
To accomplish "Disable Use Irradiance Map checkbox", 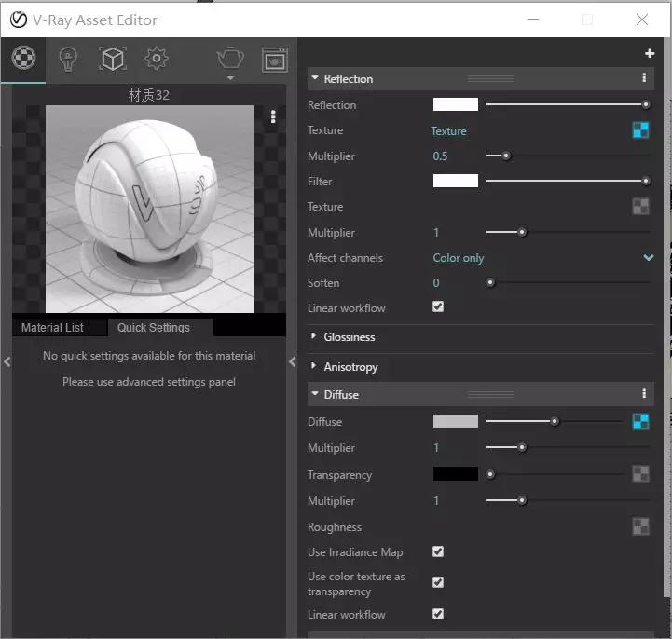I will (438, 551).
